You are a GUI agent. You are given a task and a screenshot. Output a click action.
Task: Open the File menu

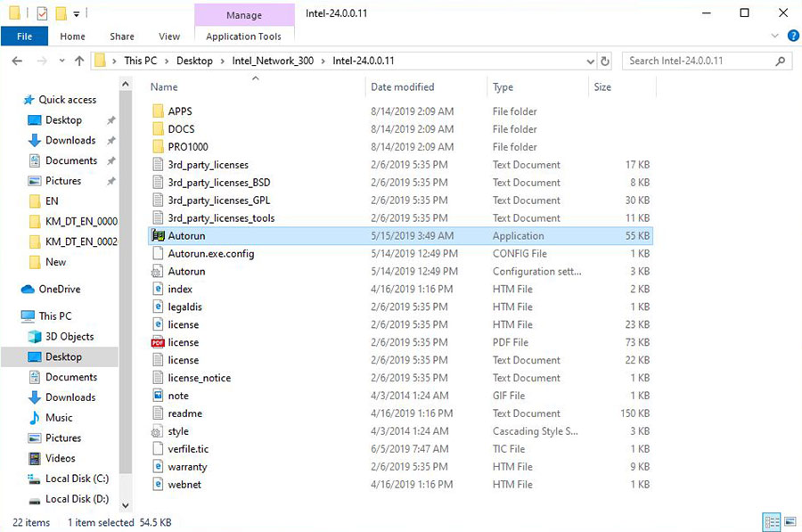click(25, 37)
